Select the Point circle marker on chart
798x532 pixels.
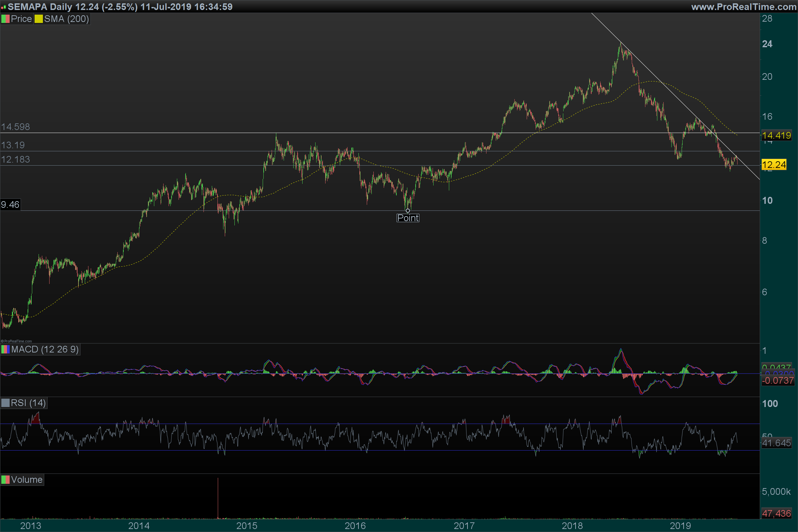408,211
